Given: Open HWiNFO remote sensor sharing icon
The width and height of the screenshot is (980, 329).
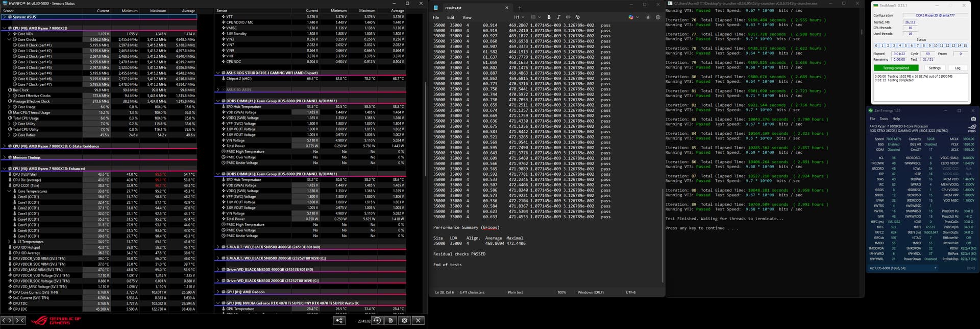Looking at the screenshot, I should tap(339, 320).
